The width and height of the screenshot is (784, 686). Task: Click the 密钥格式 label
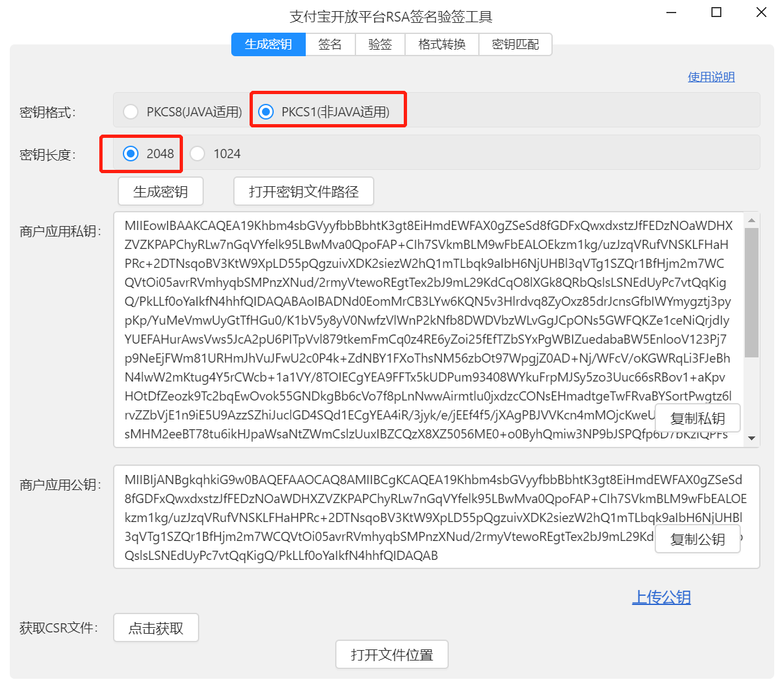(48, 112)
